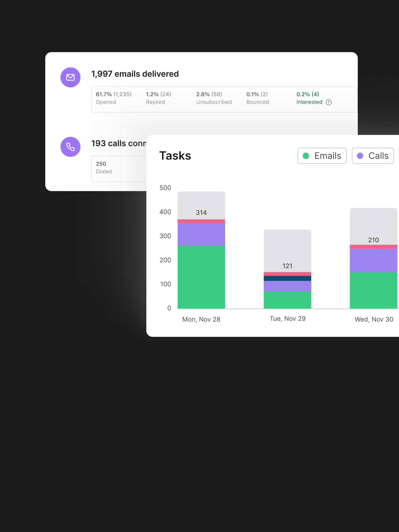The width and height of the screenshot is (399, 532).
Task: Click the 'Mon, Nov 28' axis label
Action: pos(201,319)
